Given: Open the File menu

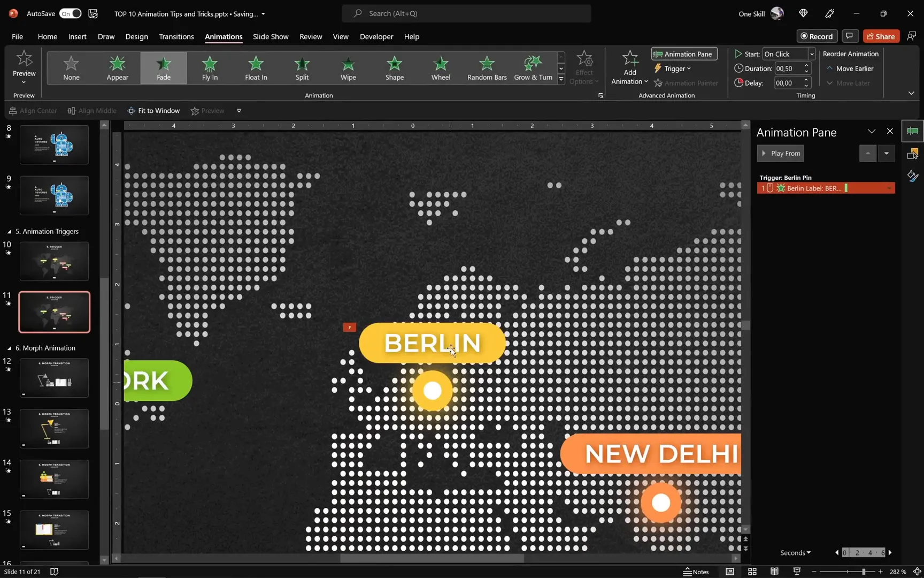Looking at the screenshot, I should (17, 36).
